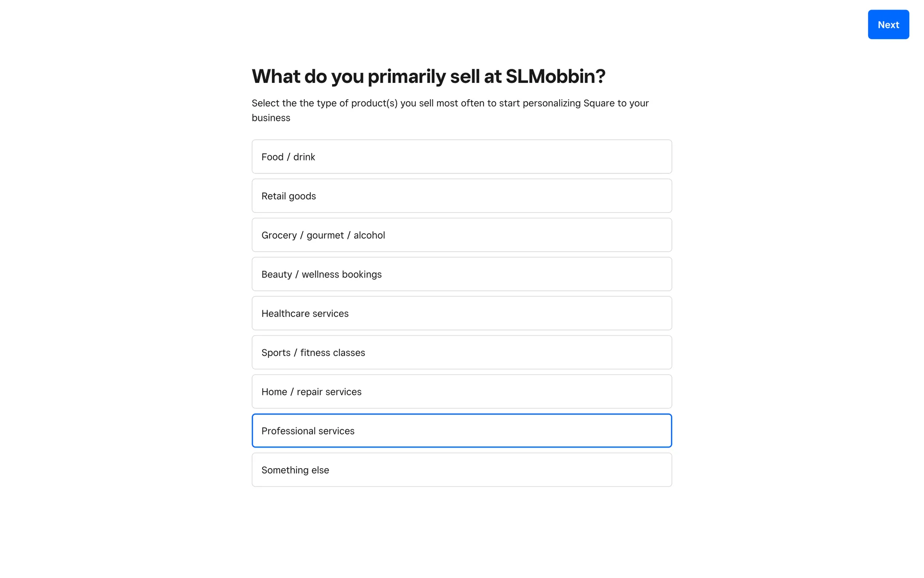924x578 pixels.
Task: Choose the Healthcare services option
Action: point(462,313)
